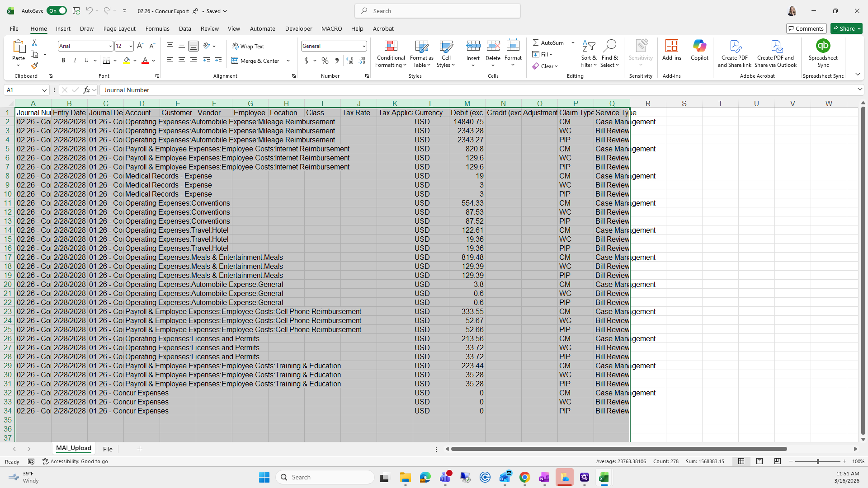Expand the Name Box dropdown arrow
This screenshot has height=488, width=868.
pos(44,90)
